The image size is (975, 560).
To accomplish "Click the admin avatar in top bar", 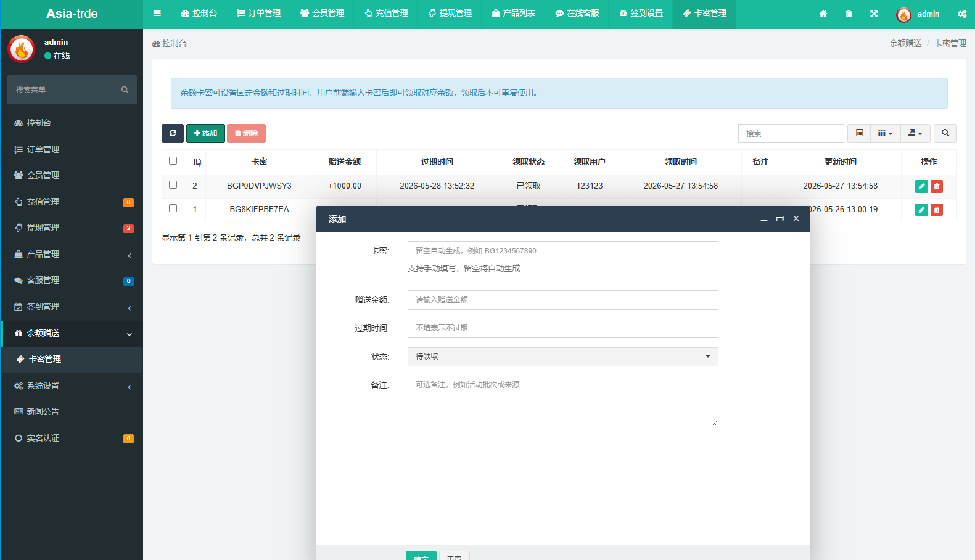I will (904, 14).
